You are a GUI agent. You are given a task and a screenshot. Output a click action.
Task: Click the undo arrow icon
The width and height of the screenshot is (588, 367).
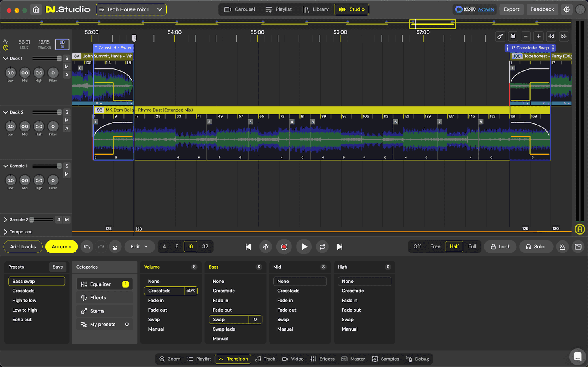point(87,247)
